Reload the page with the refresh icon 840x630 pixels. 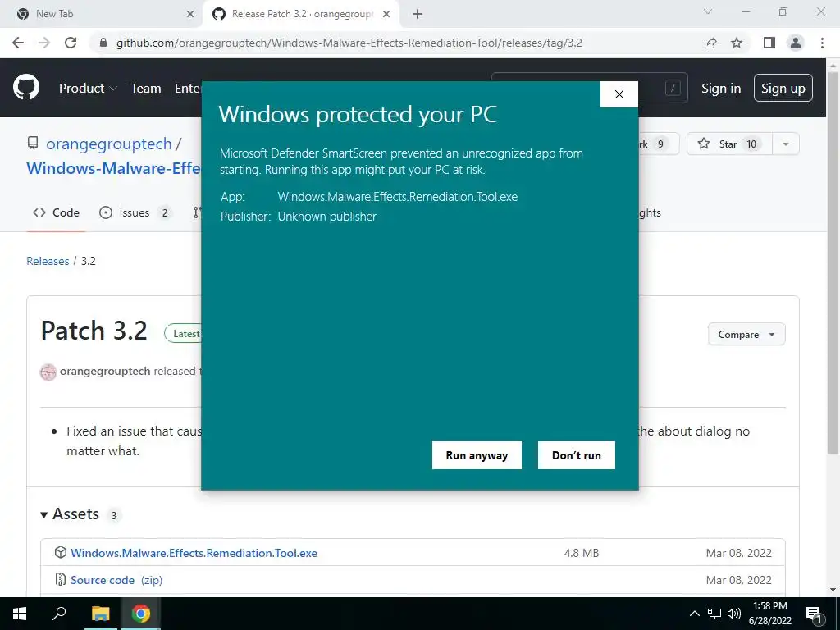(71, 43)
